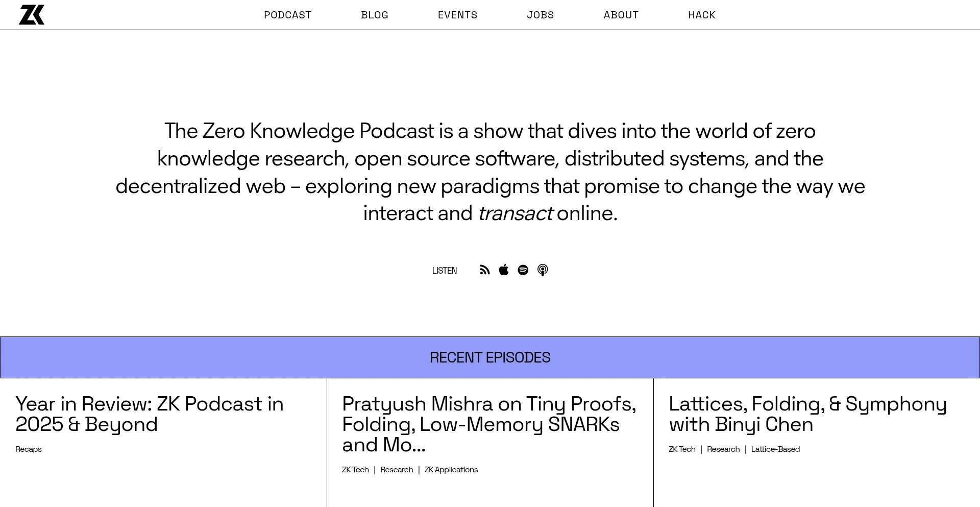Select the ZK Tech tag under Binyi Chen
Viewport: 980px width, 507px height.
(x=682, y=449)
